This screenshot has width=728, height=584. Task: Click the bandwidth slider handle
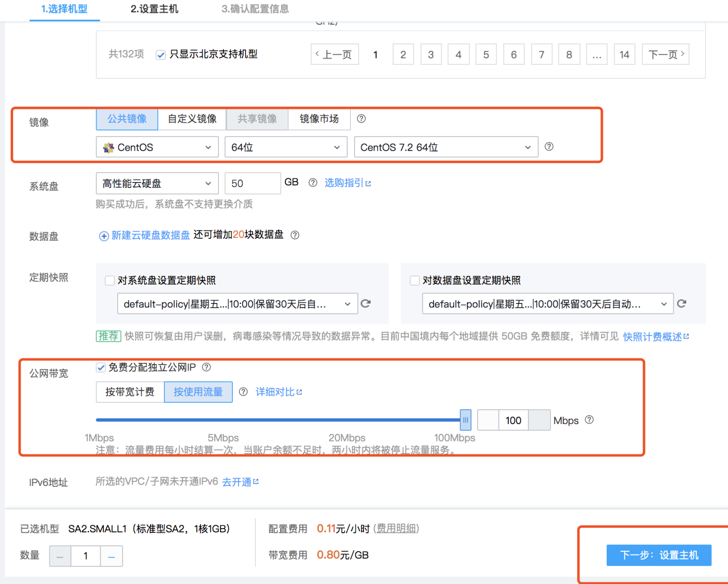[466, 420]
